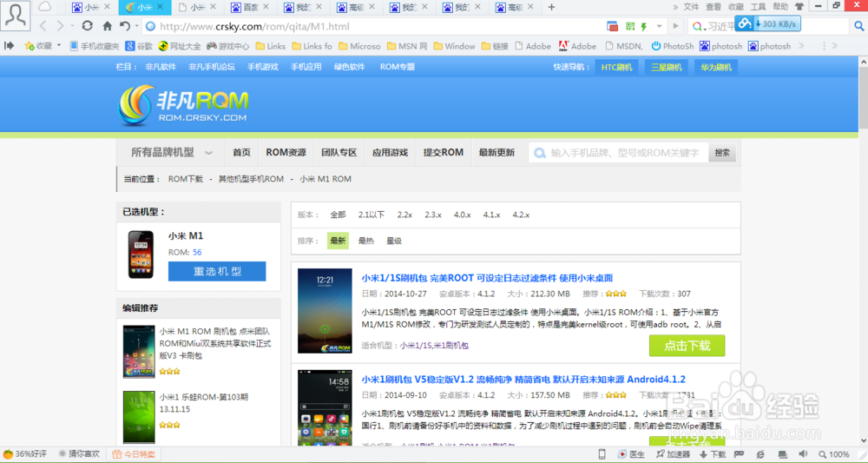868x463 pixels.
Task: Open the 提交ROM navigation tab
Action: coord(443,152)
